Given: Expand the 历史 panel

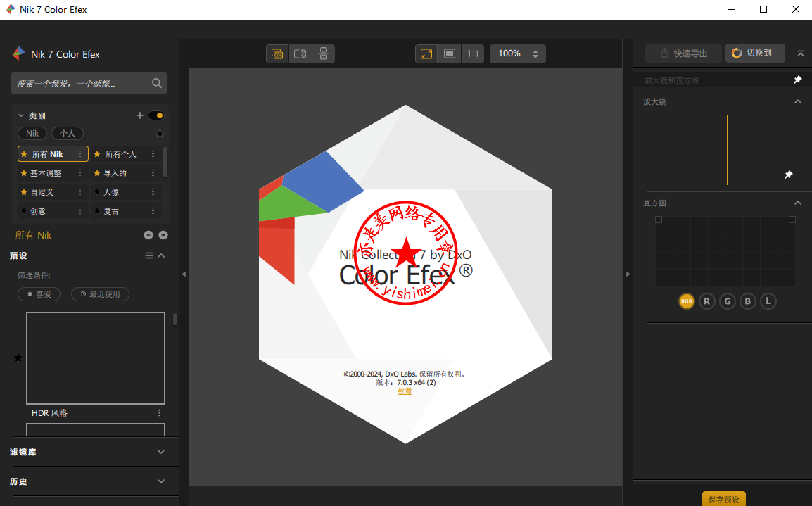Looking at the screenshot, I should pyautogui.click(x=161, y=481).
